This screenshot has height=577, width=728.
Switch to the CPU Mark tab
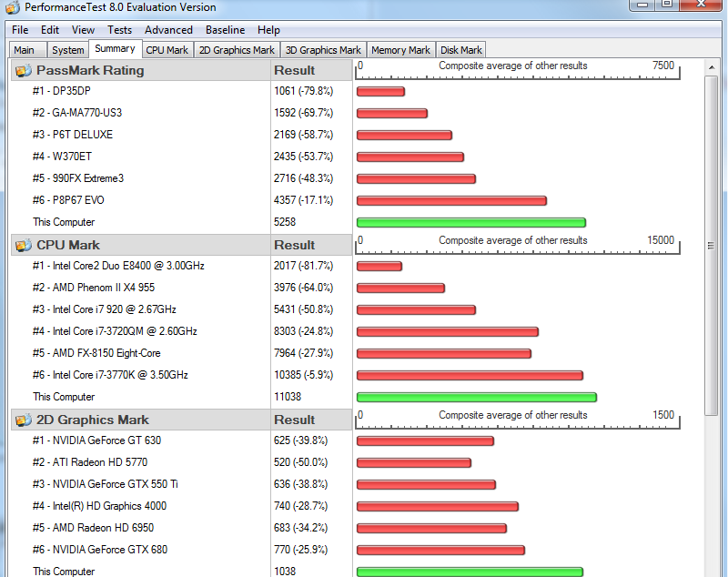167,50
